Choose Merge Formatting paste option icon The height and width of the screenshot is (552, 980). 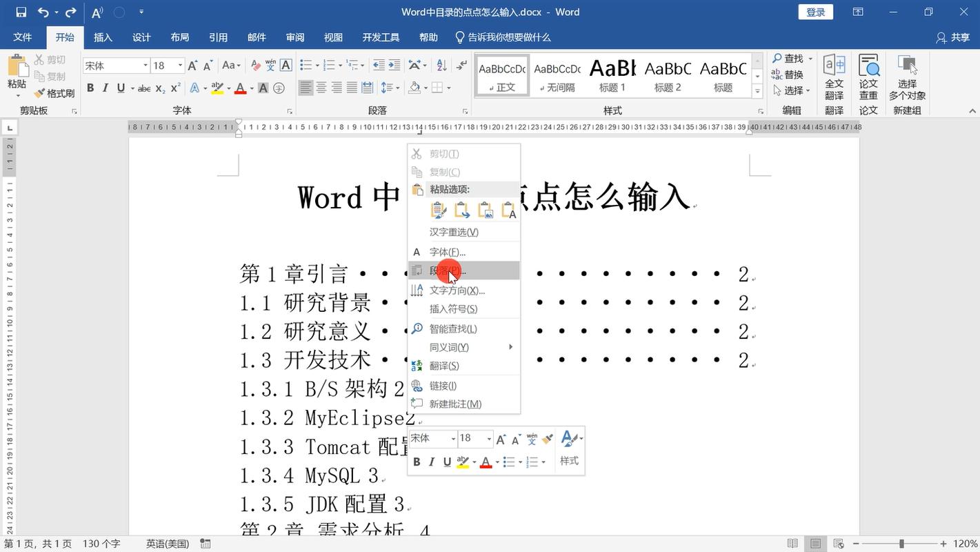461,210
